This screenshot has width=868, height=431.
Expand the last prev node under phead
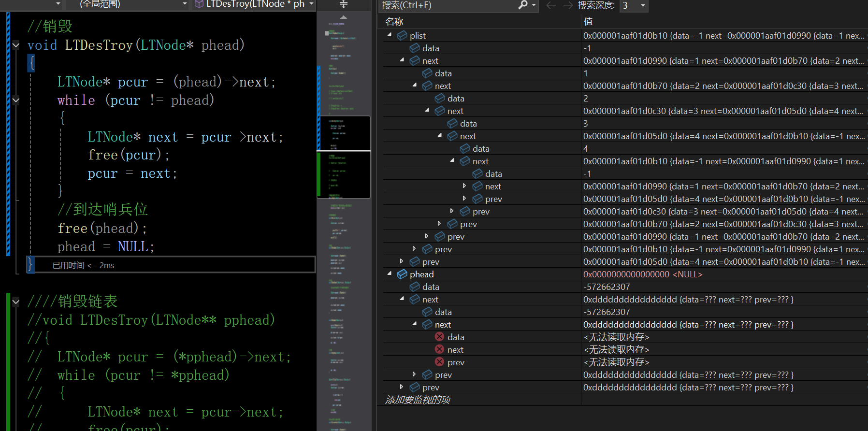click(402, 387)
